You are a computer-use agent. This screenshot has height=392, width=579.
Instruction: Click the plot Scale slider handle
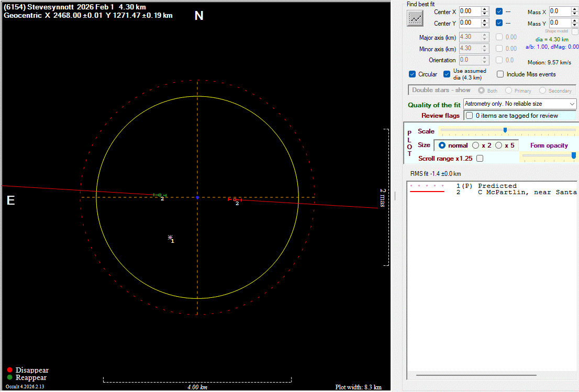(x=505, y=130)
